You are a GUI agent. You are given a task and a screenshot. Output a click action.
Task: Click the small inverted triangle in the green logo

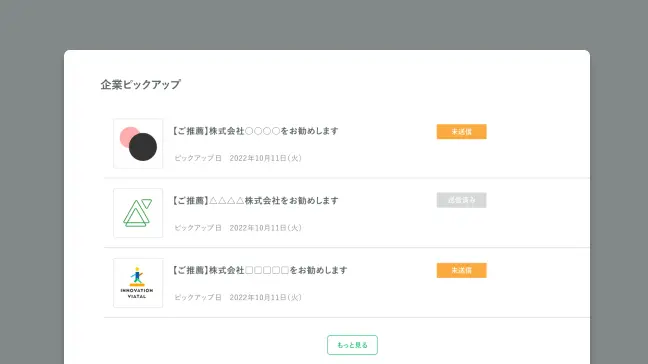147,203
